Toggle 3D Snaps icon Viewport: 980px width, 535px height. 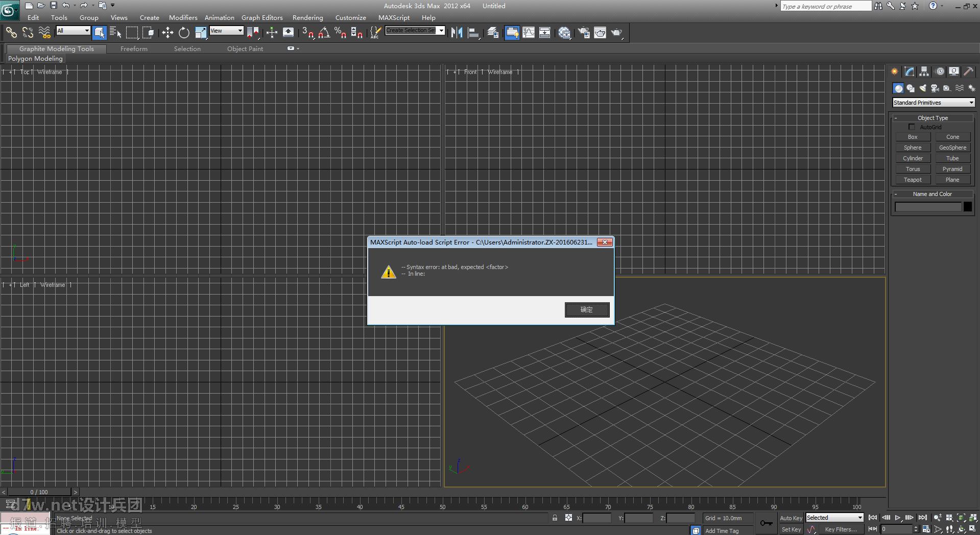pos(307,33)
